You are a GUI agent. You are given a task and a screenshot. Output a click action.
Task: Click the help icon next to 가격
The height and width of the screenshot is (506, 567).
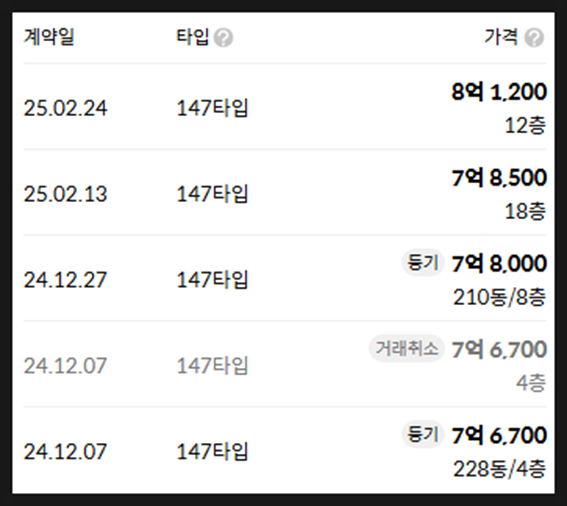point(534,38)
